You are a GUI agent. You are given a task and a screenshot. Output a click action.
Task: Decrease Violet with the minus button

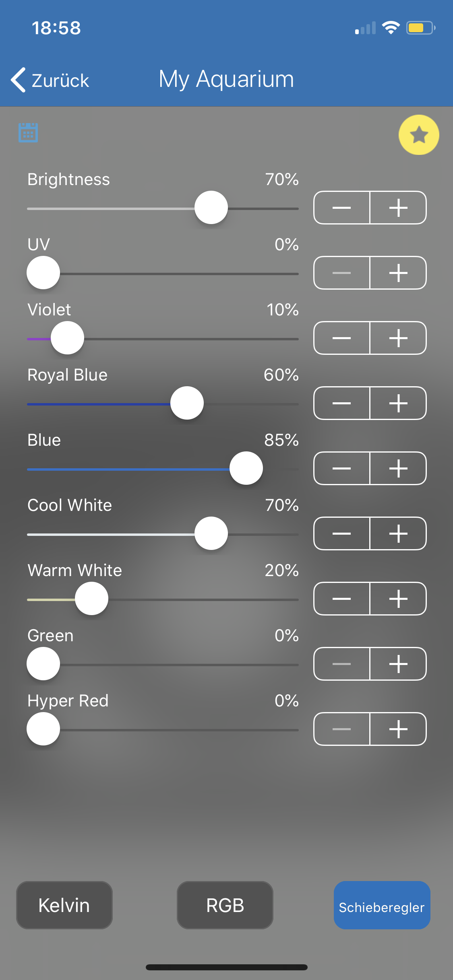(x=341, y=338)
